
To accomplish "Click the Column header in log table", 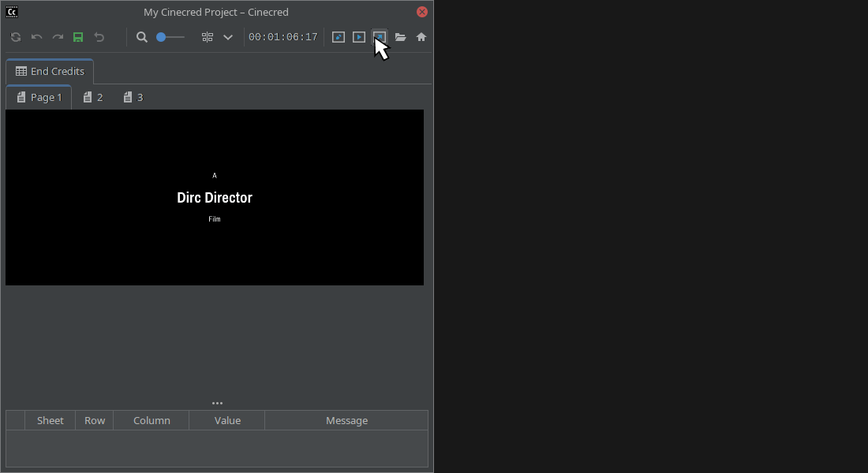I will 152,420.
